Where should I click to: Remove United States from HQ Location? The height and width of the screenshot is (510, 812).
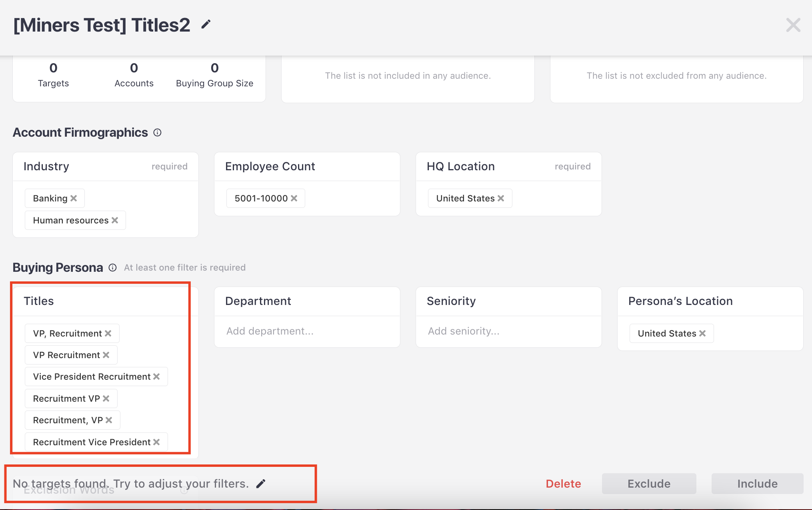point(501,198)
